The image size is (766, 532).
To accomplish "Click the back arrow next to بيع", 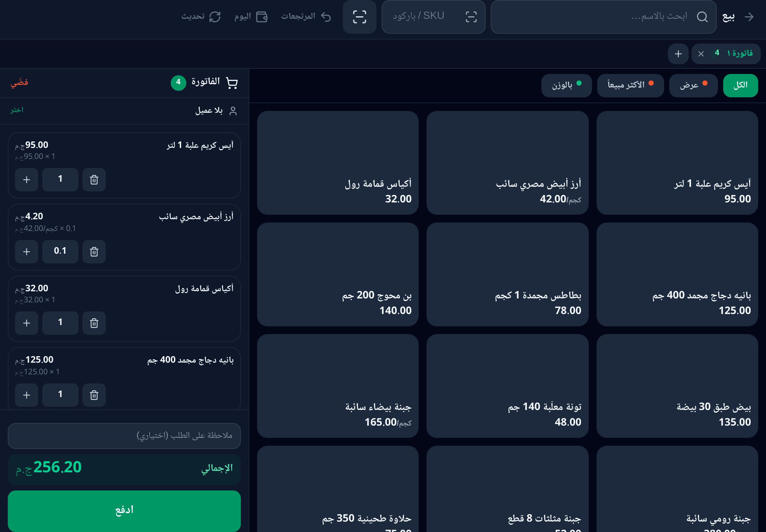I will (x=749, y=17).
